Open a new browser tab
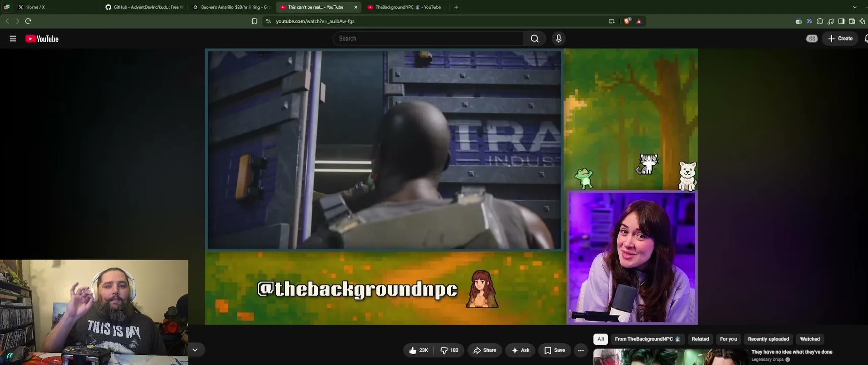The width and height of the screenshot is (868, 365). (x=456, y=7)
